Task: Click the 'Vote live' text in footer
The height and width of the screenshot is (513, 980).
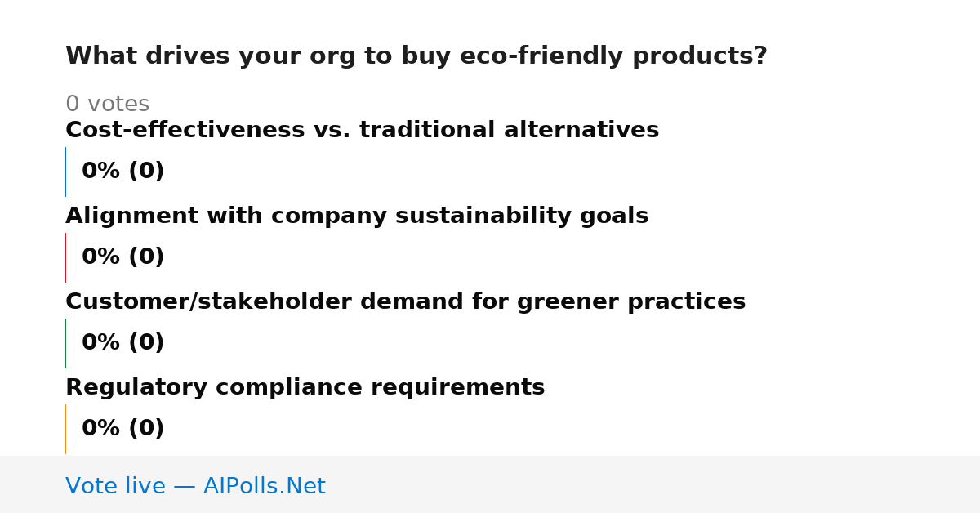Action: tap(116, 487)
